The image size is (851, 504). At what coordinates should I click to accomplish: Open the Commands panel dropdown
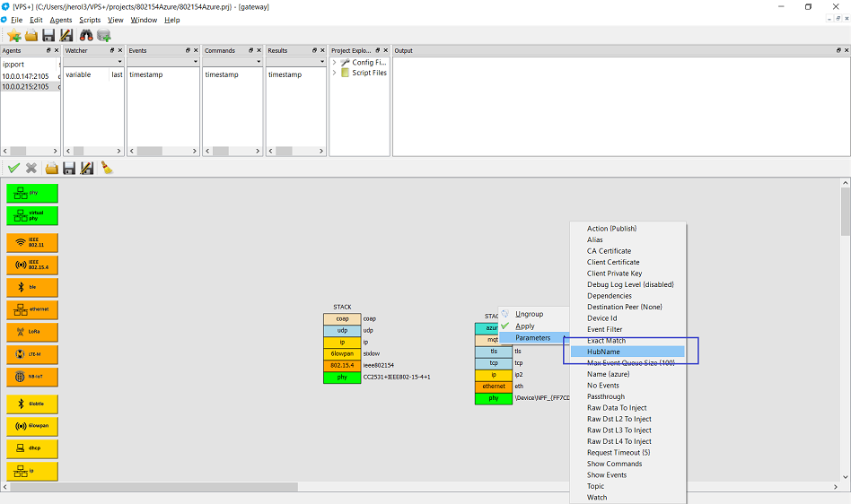[x=258, y=62]
